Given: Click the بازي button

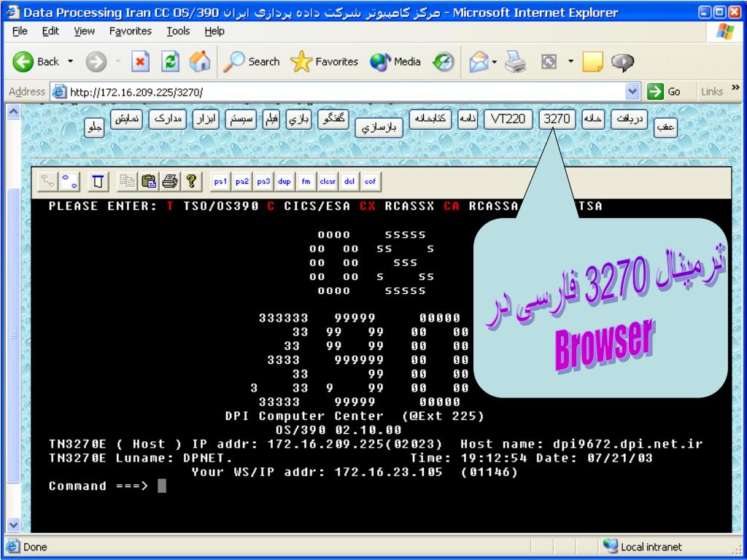Looking at the screenshot, I should click(298, 120).
